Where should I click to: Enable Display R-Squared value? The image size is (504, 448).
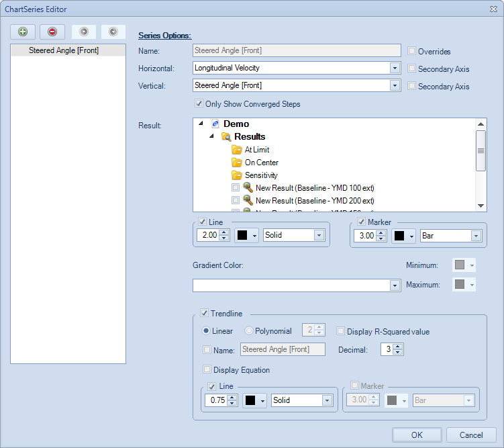tap(340, 331)
